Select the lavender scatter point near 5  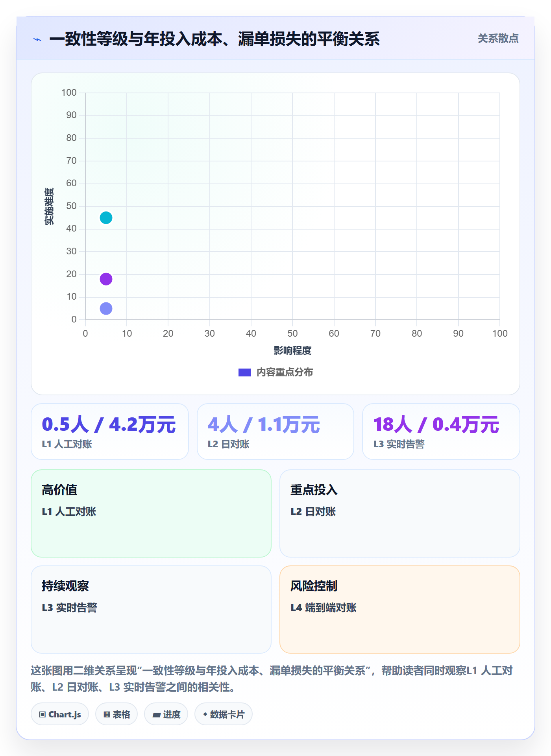tap(106, 308)
